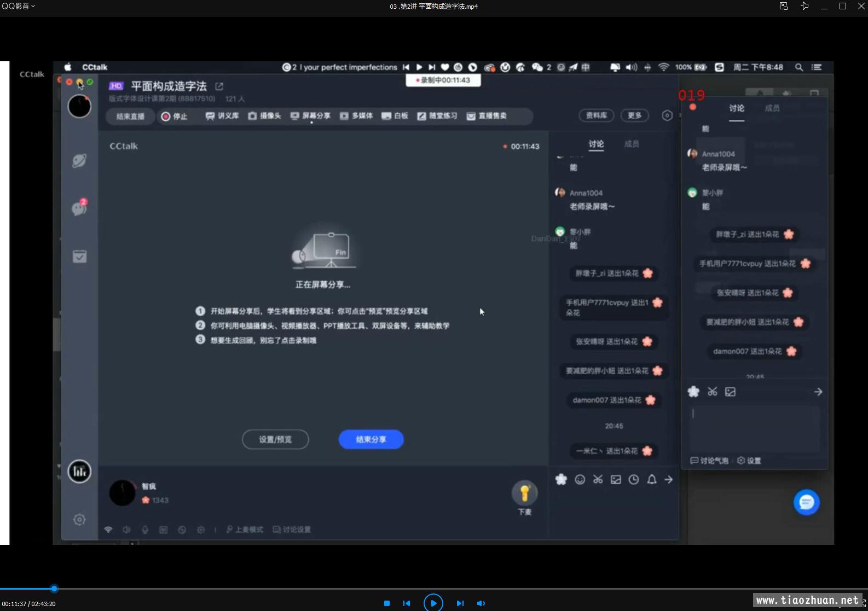Insert image using main chat picture icon
The height and width of the screenshot is (611, 868).
616,480
